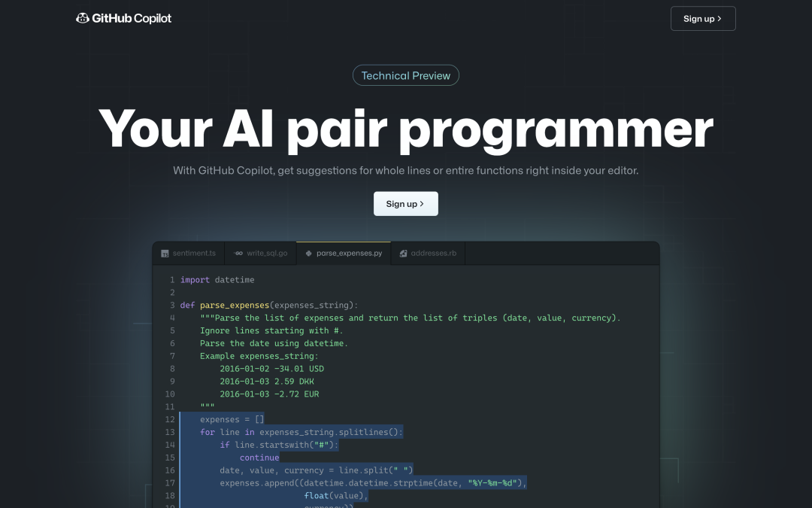This screenshot has height=508, width=812.
Task: Open the addresses.rb tab
Action: coord(430,253)
